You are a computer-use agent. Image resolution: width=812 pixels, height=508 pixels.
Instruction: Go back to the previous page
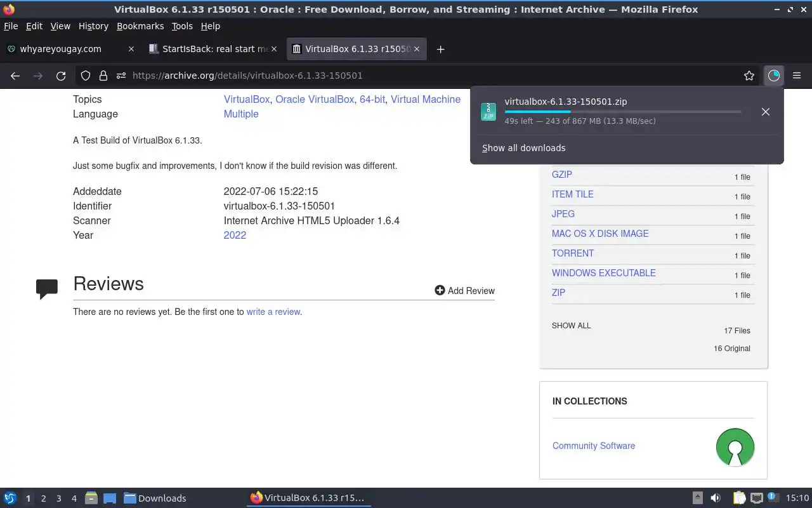click(x=15, y=76)
